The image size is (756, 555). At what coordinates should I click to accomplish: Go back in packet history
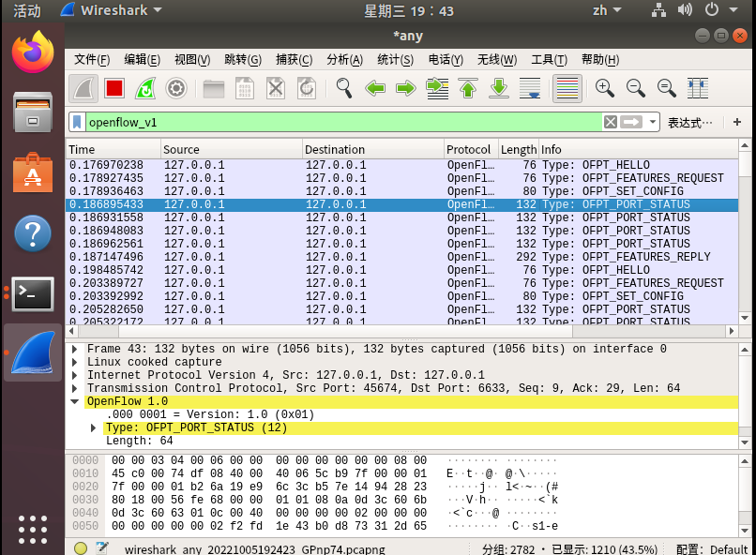point(375,89)
